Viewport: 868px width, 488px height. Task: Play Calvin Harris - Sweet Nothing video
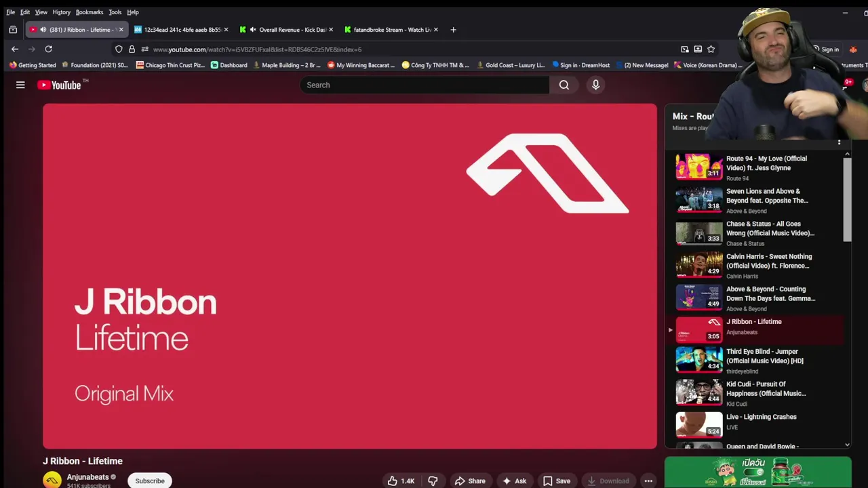click(x=756, y=264)
